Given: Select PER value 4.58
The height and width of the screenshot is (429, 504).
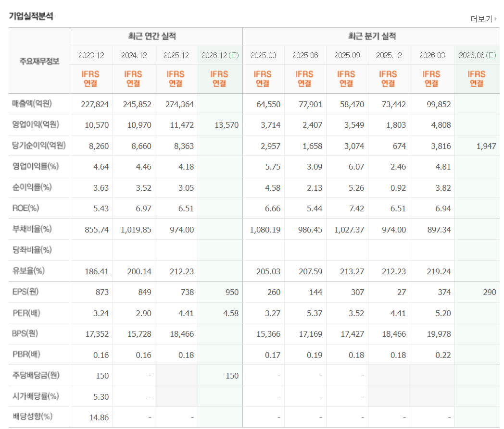Looking at the screenshot, I should 231,313.
